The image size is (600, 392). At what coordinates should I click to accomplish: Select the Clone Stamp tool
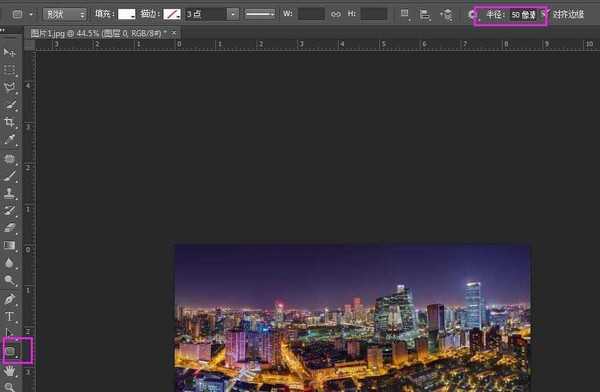click(10, 193)
